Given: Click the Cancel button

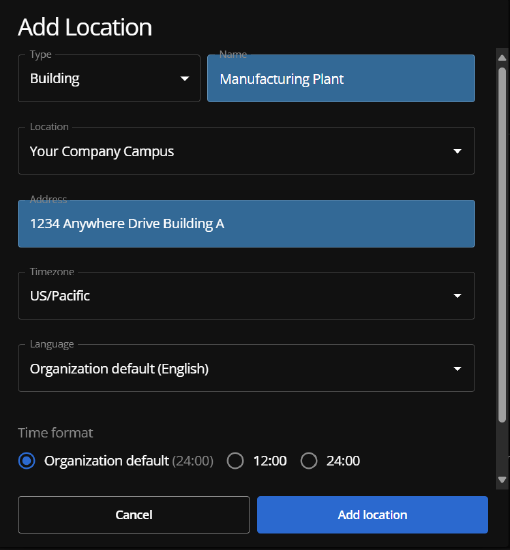Looking at the screenshot, I should (x=134, y=515).
